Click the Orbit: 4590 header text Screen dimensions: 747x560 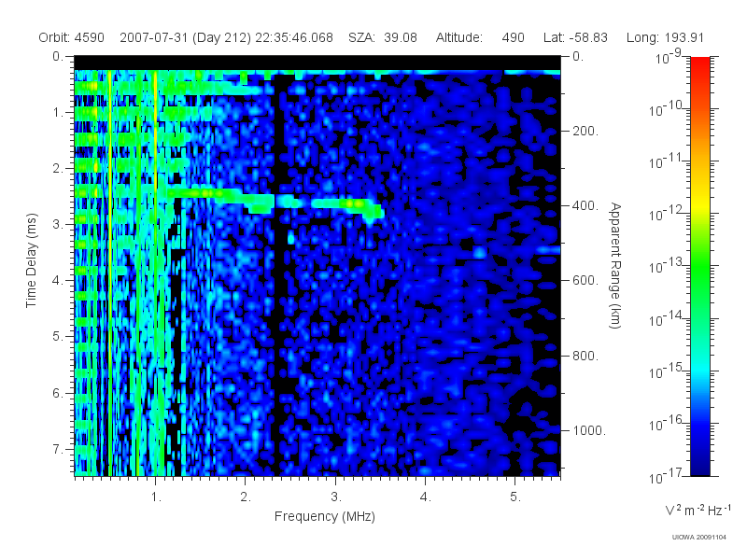click(72, 37)
